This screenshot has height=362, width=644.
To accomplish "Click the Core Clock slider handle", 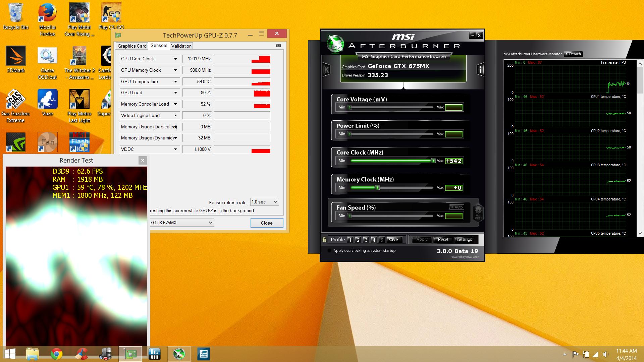I will click(x=433, y=161).
